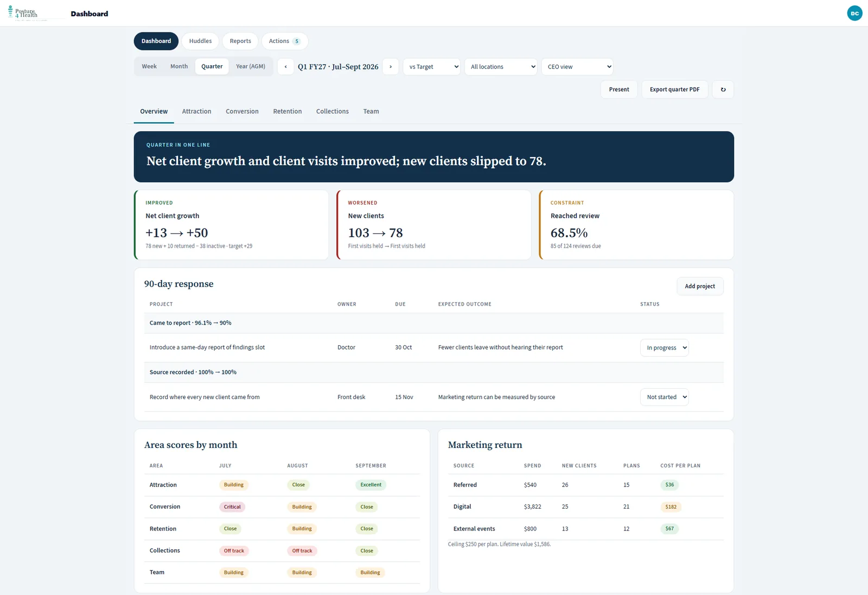Switch period to Month
Image resolution: width=868 pixels, height=595 pixels.
pyautogui.click(x=179, y=66)
